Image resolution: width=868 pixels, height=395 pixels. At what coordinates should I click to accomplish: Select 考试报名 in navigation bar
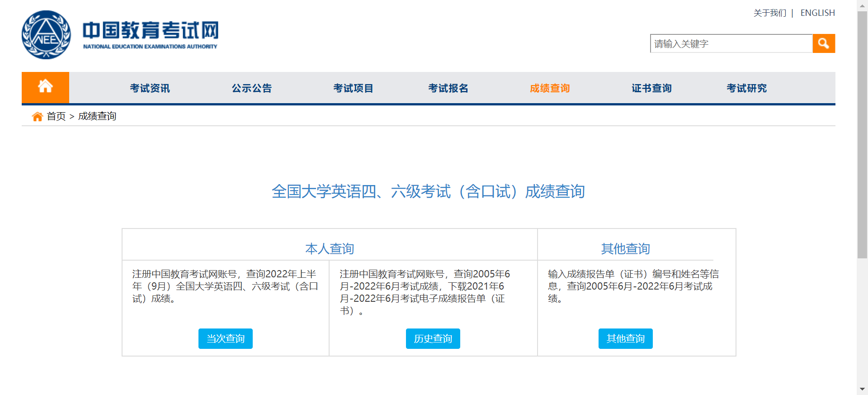tap(448, 88)
